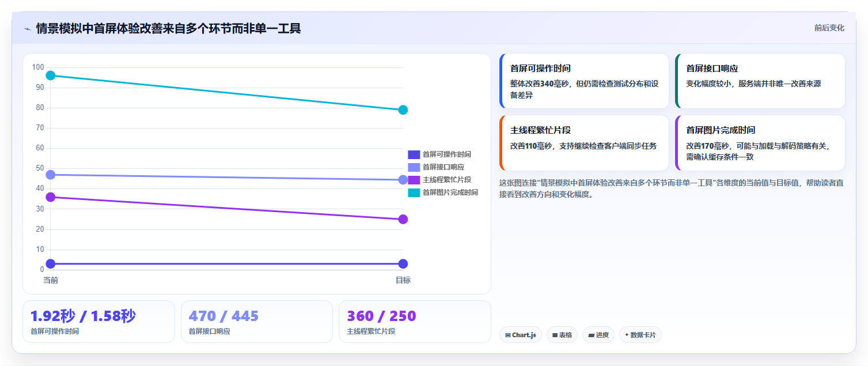
Task: Click the 当前 x-axis label
Action: coord(51,280)
